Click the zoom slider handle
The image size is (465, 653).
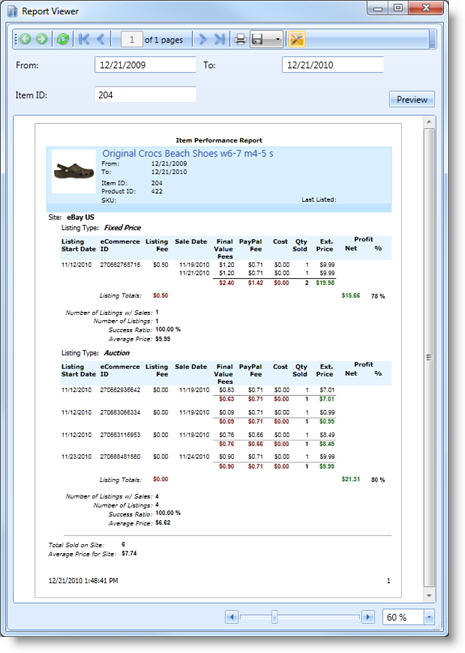pyautogui.click(x=274, y=617)
